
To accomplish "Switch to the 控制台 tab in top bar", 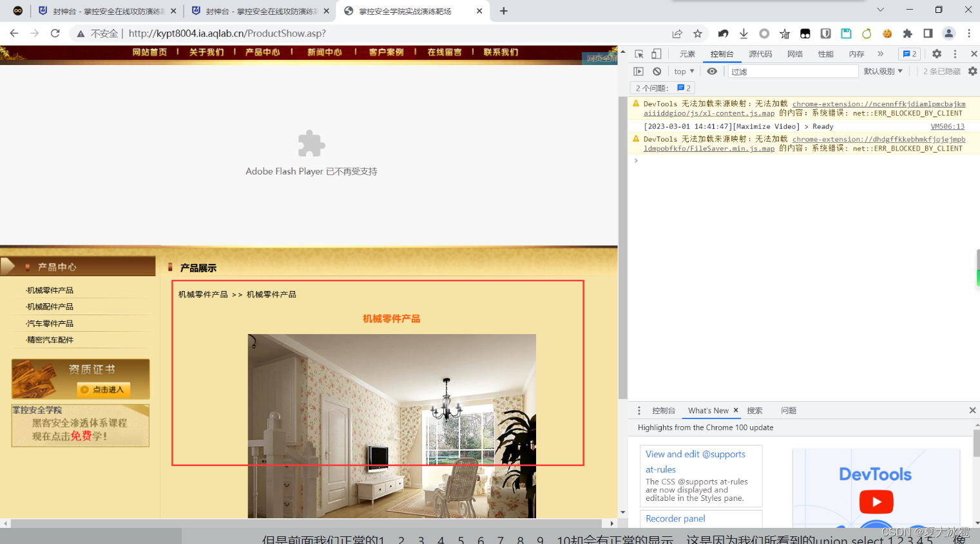I will [722, 54].
